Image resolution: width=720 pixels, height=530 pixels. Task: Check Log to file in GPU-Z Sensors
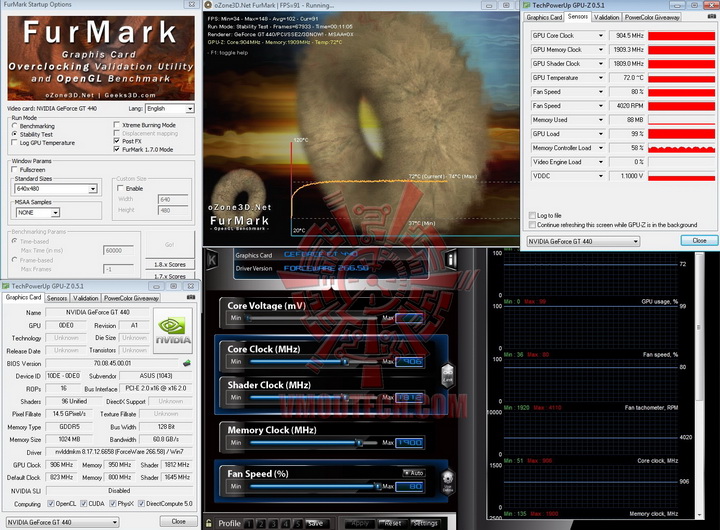pos(532,215)
